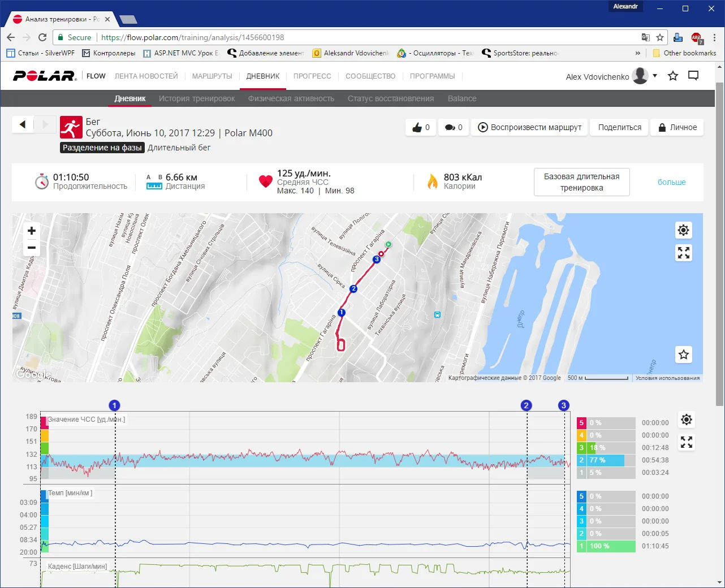Go to previous training with left arrow

point(23,124)
